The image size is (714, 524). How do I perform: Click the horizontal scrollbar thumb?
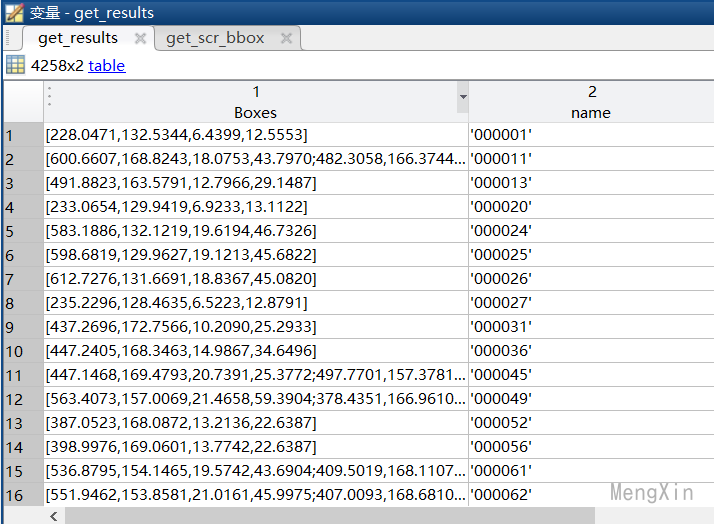tap(330, 516)
